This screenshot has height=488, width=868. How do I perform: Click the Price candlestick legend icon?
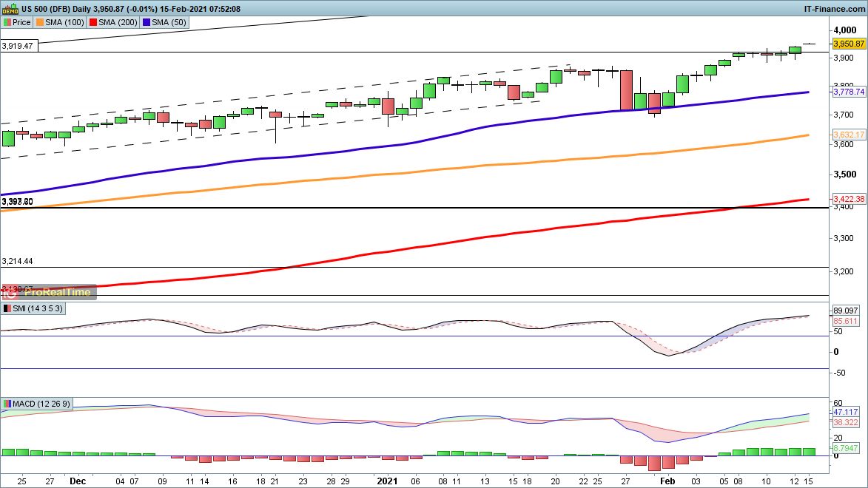(7, 22)
